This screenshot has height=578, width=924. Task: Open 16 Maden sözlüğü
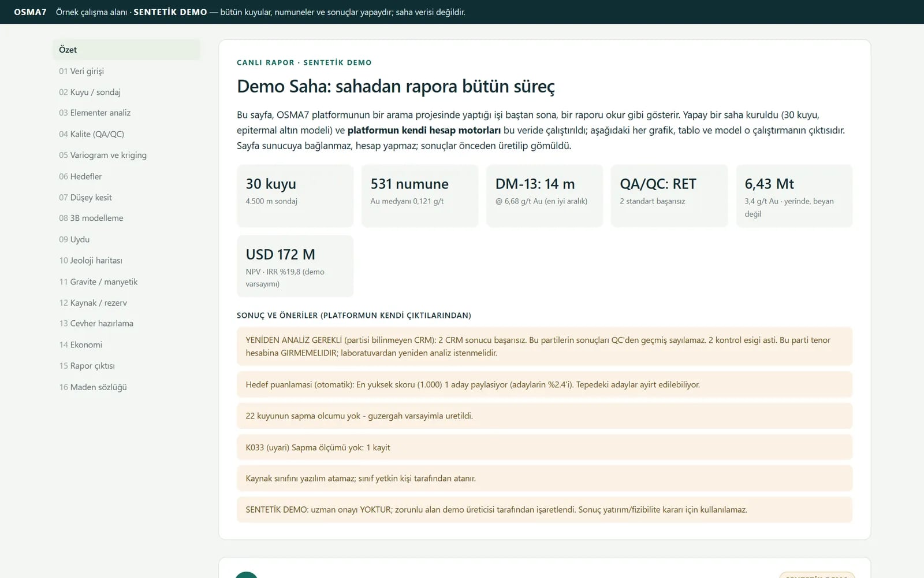point(93,387)
